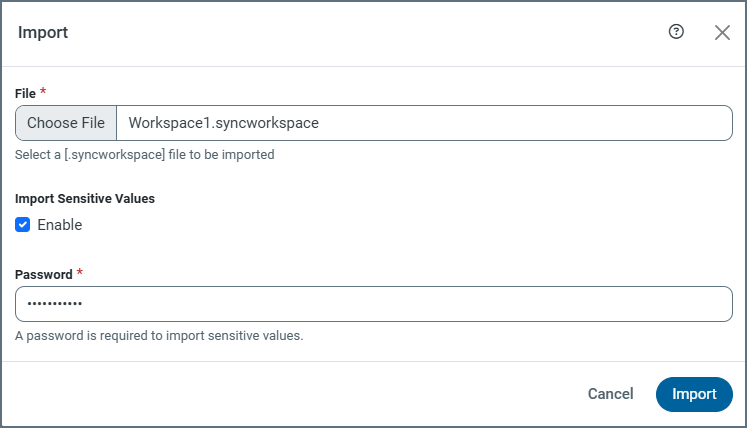Click the red asterisk beside File
This screenshot has width=747, height=428.
coord(43,92)
